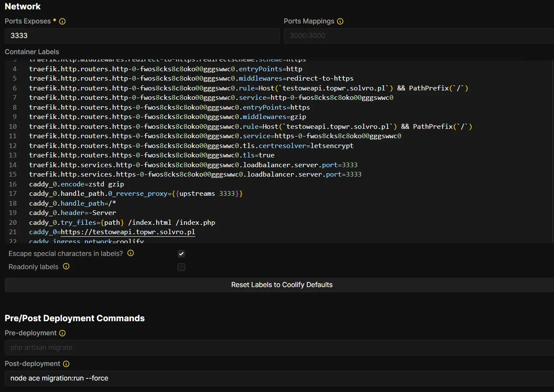This screenshot has height=392, width=554.
Task: Click the Ports Mappings info icon
Action: [340, 21]
